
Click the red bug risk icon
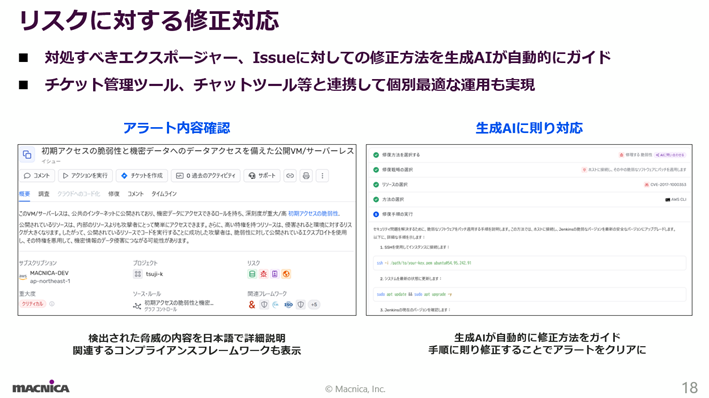click(264, 274)
